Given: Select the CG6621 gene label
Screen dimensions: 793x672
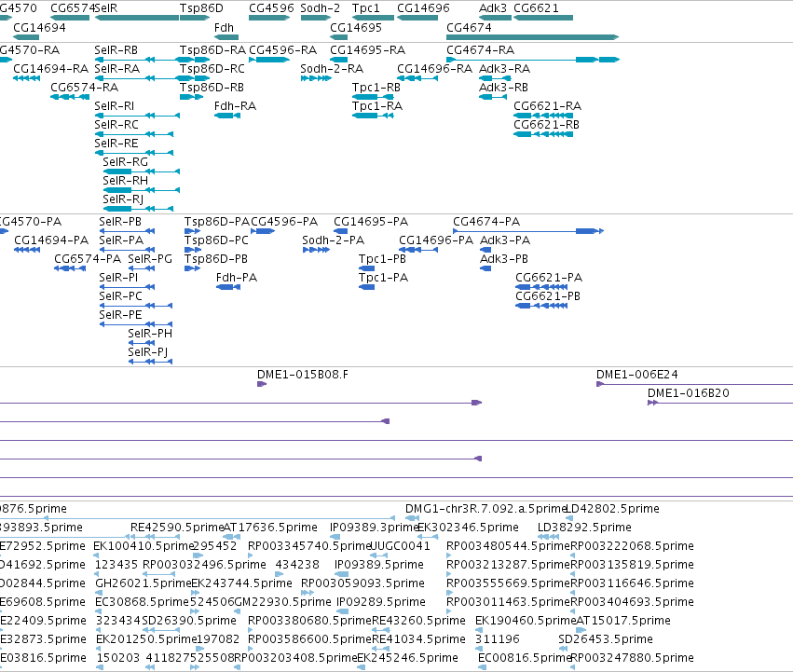Looking at the screenshot, I should (536, 8).
